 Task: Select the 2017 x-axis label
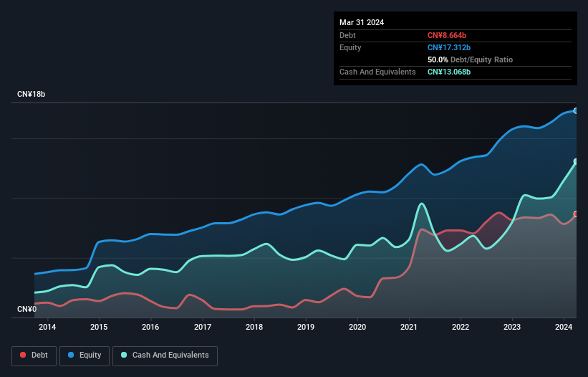pyautogui.click(x=203, y=327)
